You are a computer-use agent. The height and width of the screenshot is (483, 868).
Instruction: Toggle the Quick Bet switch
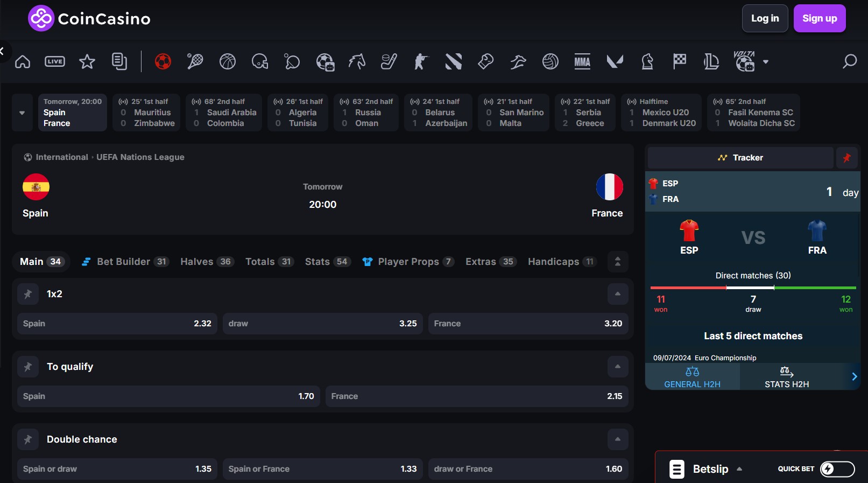click(837, 469)
